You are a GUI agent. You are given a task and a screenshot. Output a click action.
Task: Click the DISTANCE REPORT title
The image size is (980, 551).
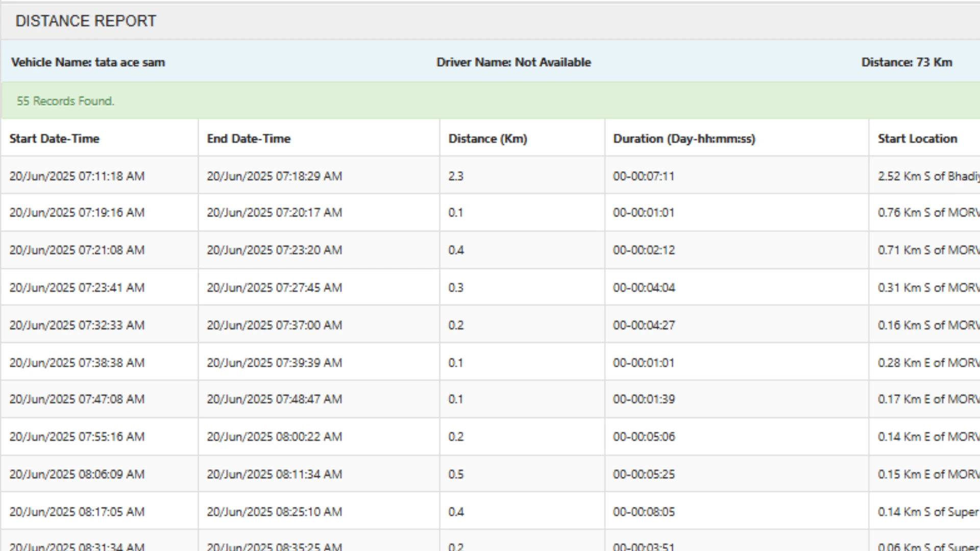pyautogui.click(x=86, y=21)
